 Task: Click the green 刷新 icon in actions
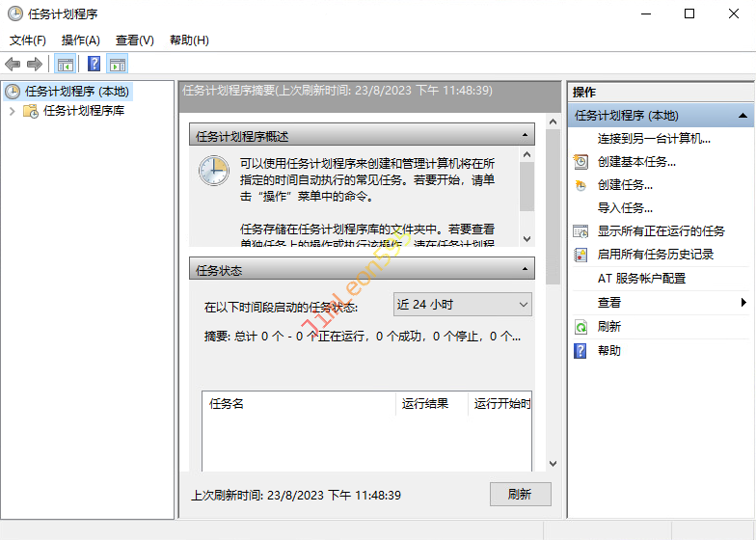[580, 327]
